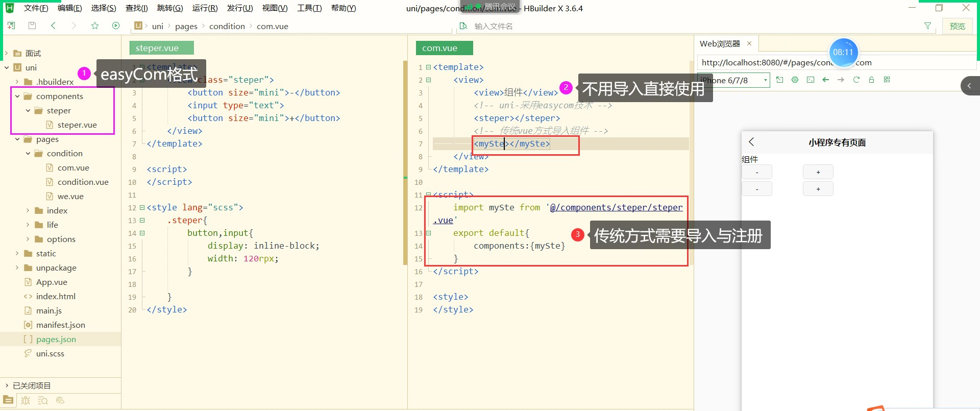Go back with the toolbar left arrow
The width and height of the screenshot is (980, 411).
[53, 26]
